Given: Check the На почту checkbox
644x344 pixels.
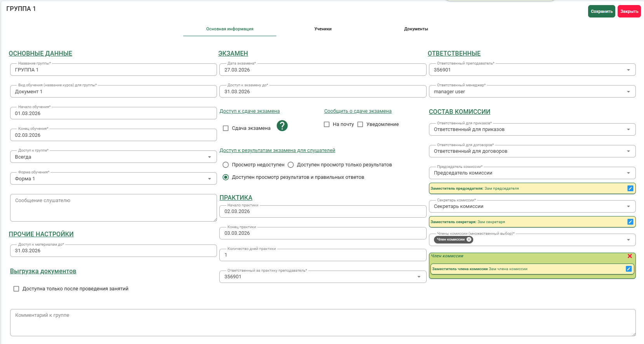Looking at the screenshot, I should click(326, 124).
